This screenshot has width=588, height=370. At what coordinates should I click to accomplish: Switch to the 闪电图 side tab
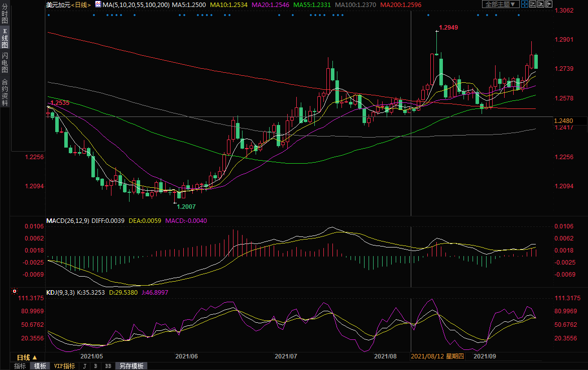pyautogui.click(x=5, y=62)
